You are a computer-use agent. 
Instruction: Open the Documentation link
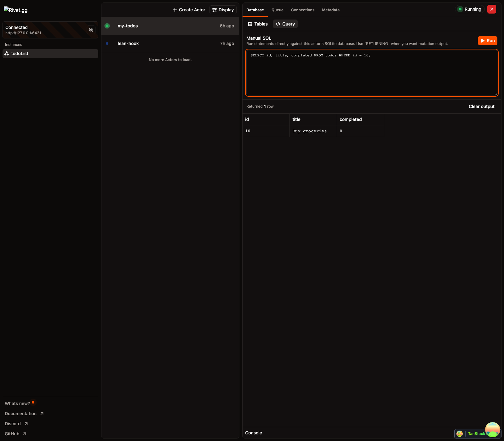point(20,414)
